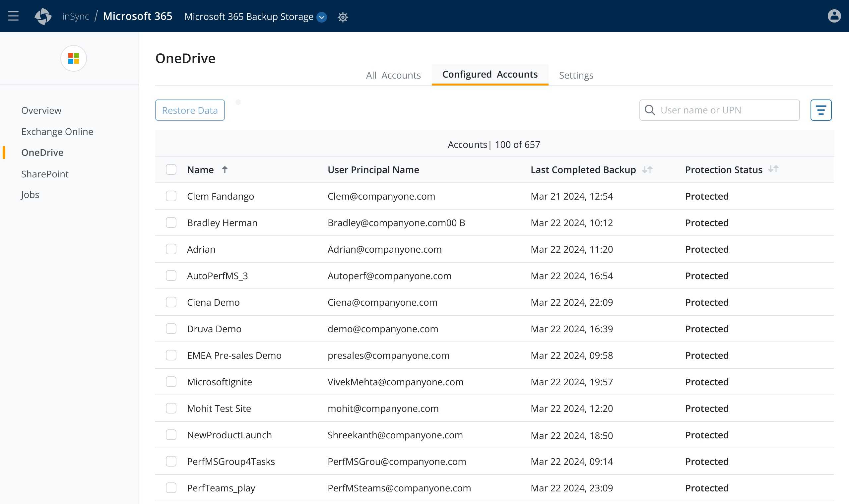Expand Microsoft 365 Backup Storage dropdown
This screenshot has height=504, width=849.
tap(321, 17)
